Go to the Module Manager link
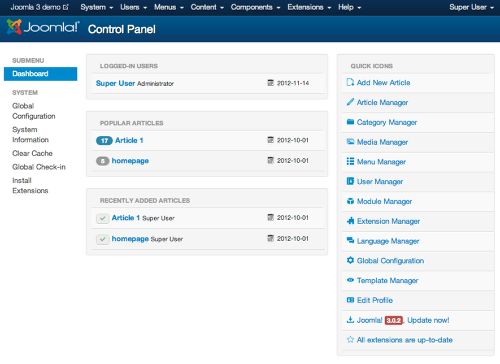Viewport: 500px width, 364px height. click(384, 201)
